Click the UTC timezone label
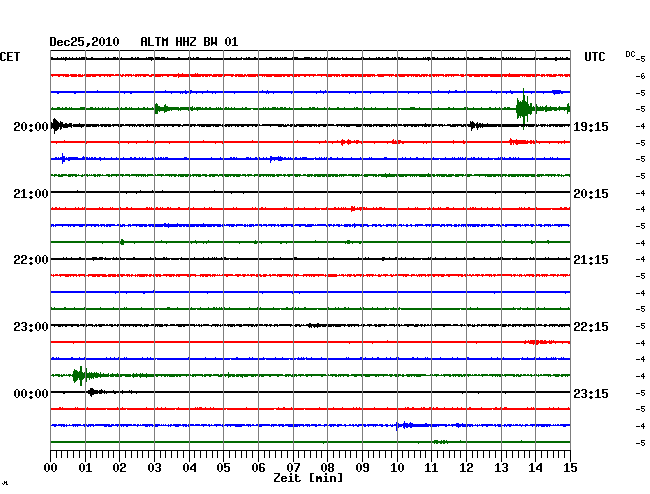The image size is (650, 494). click(594, 57)
